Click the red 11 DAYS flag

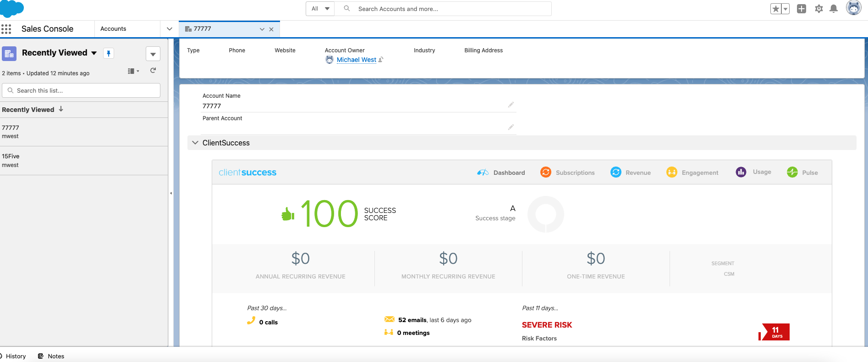pyautogui.click(x=774, y=332)
